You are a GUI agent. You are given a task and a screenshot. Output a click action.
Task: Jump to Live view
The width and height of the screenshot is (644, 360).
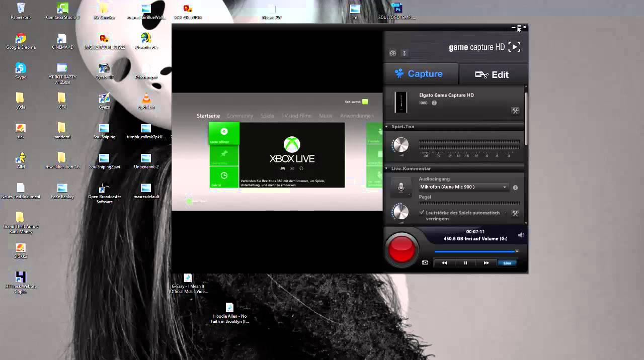[507, 263]
